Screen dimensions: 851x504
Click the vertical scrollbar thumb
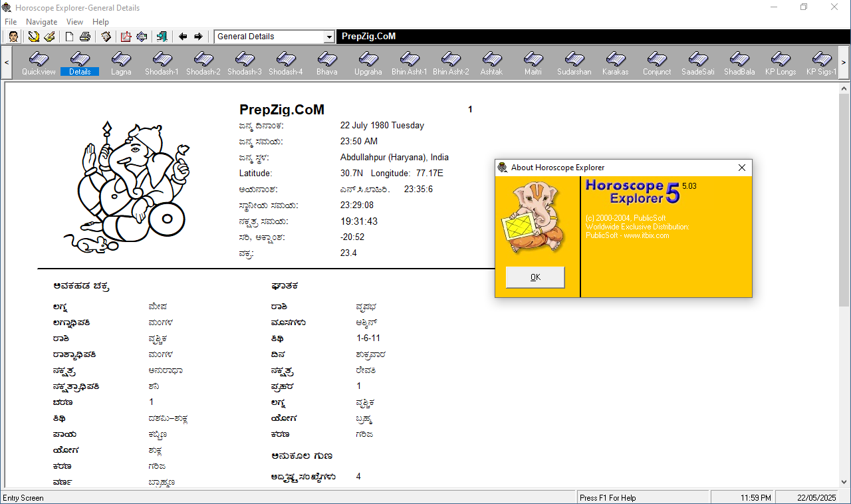[x=844, y=199]
